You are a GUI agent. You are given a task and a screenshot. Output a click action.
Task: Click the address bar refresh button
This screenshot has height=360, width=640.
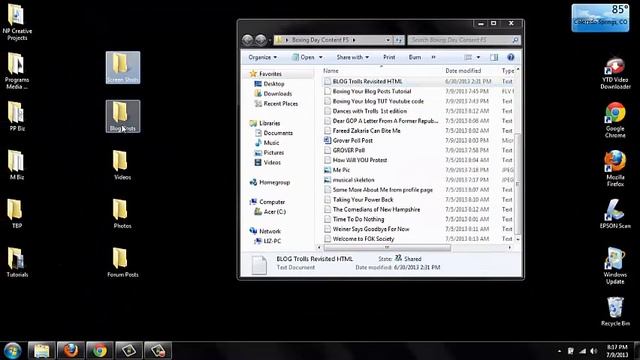(399, 40)
